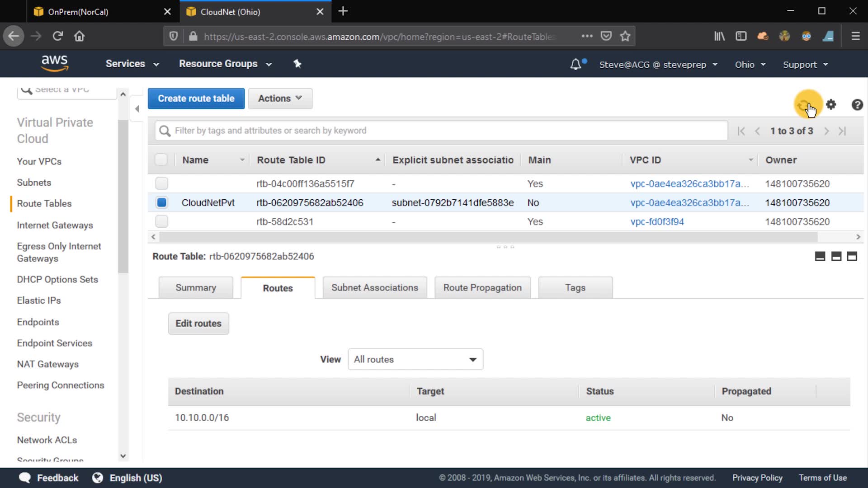This screenshot has height=488, width=868.
Task: Reload the page in the browser toolbar
Action: pos(57,36)
